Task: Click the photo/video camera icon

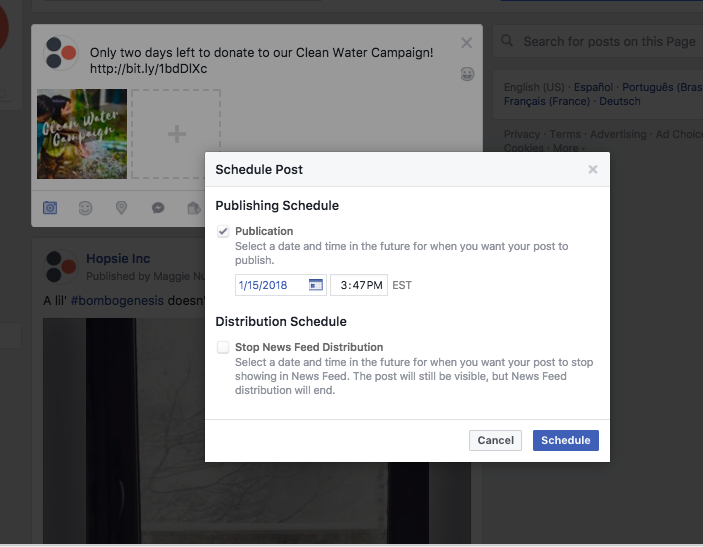Action: [50, 208]
